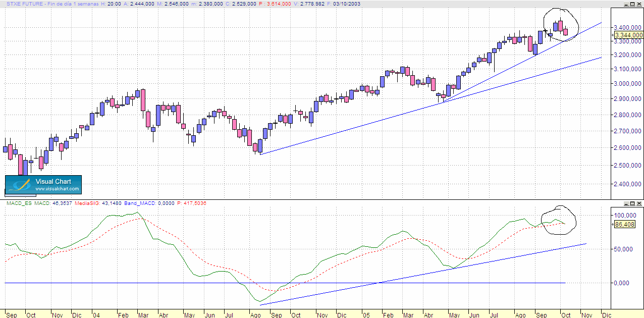
Task: Maximize the STXE FUTURE price chart panel
Action: click(633, 4)
